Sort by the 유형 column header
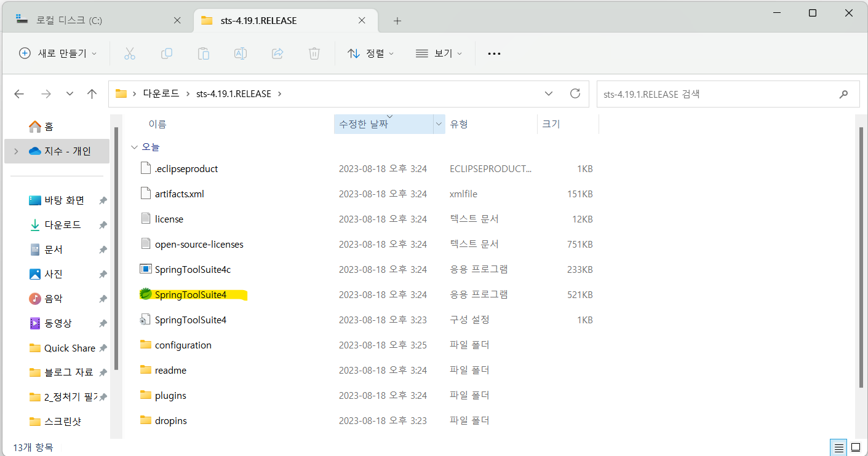Screen dimensions: 868x456 pyautogui.click(x=459, y=124)
